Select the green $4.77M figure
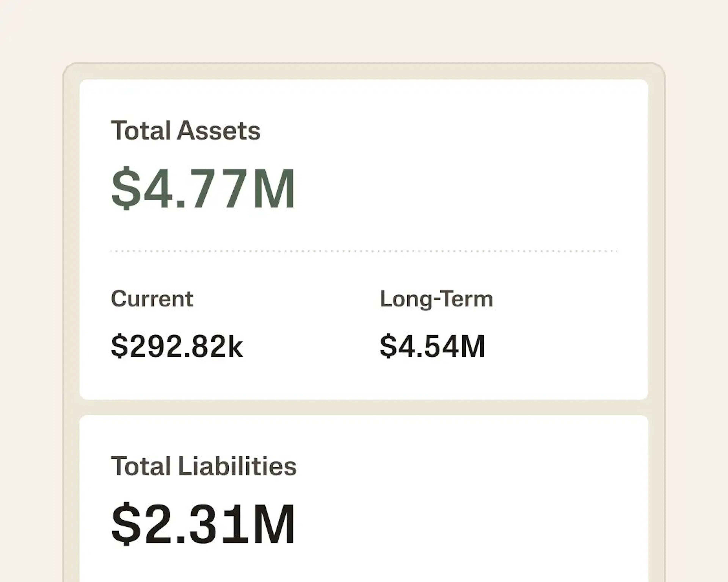The image size is (728, 582). click(203, 188)
